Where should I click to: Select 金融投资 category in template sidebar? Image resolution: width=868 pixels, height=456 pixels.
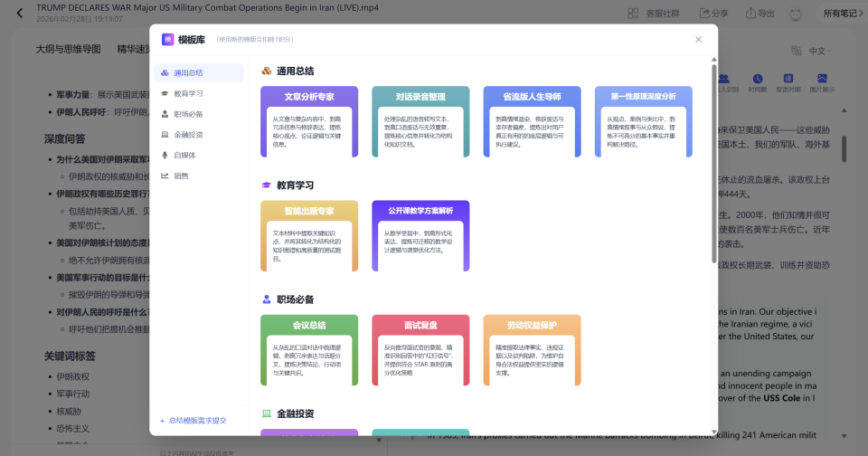[199, 135]
